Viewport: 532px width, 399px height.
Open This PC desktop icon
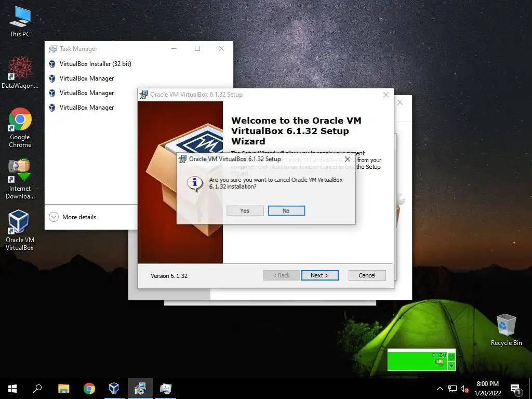20,21
